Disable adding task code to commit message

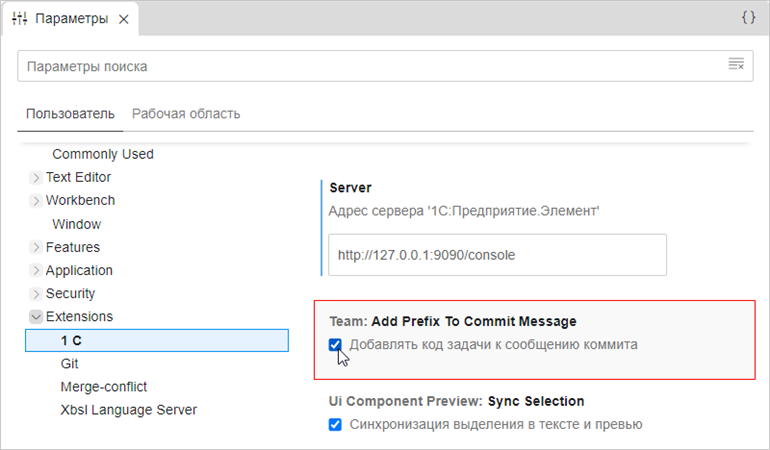point(336,345)
